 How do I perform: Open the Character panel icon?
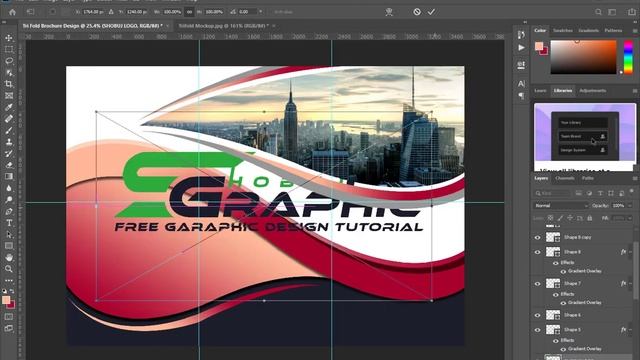tap(521, 84)
